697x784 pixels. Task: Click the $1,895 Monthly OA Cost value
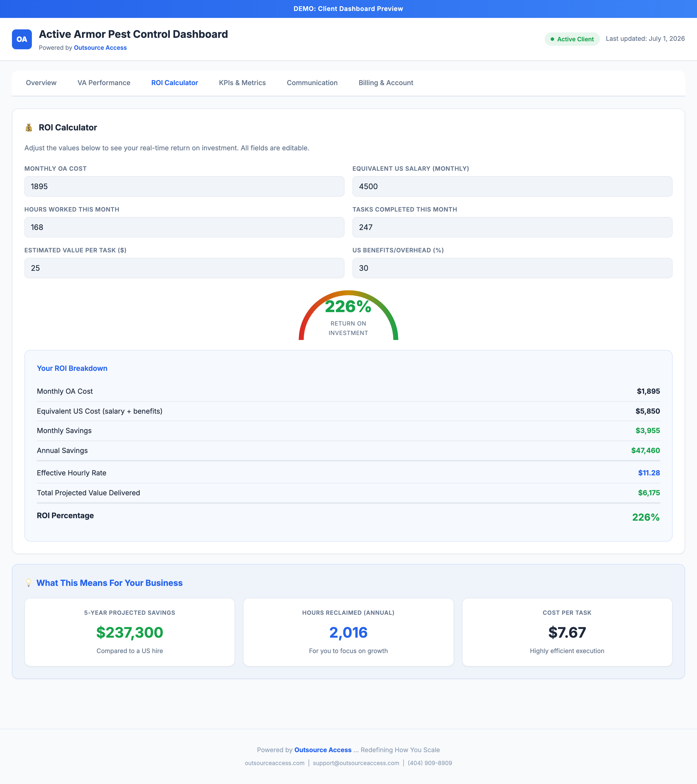pos(648,391)
